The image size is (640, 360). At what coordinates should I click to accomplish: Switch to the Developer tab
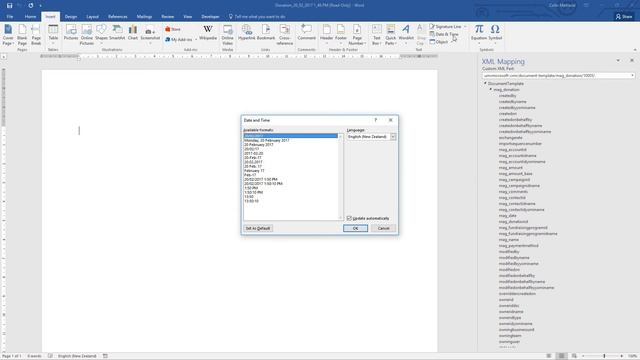(x=210, y=17)
